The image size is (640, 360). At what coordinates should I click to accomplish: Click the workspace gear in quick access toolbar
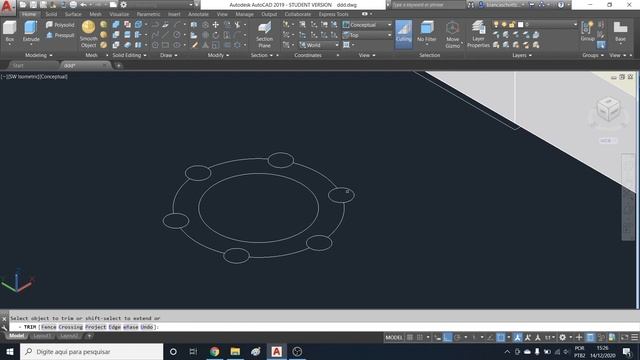tap(124, 5)
